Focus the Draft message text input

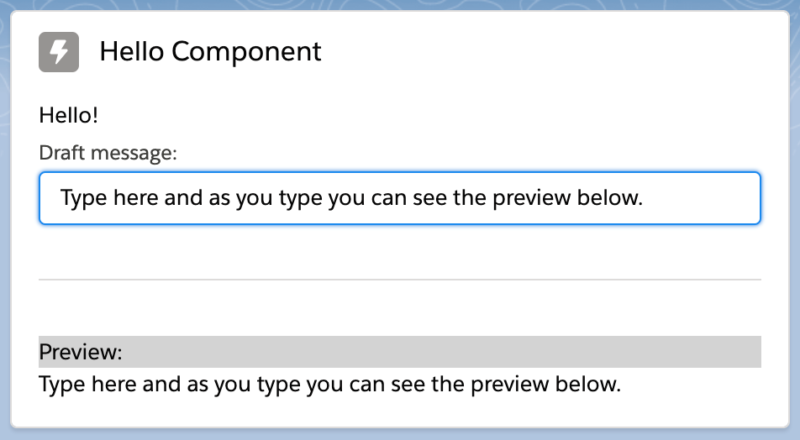pyautogui.click(x=400, y=198)
